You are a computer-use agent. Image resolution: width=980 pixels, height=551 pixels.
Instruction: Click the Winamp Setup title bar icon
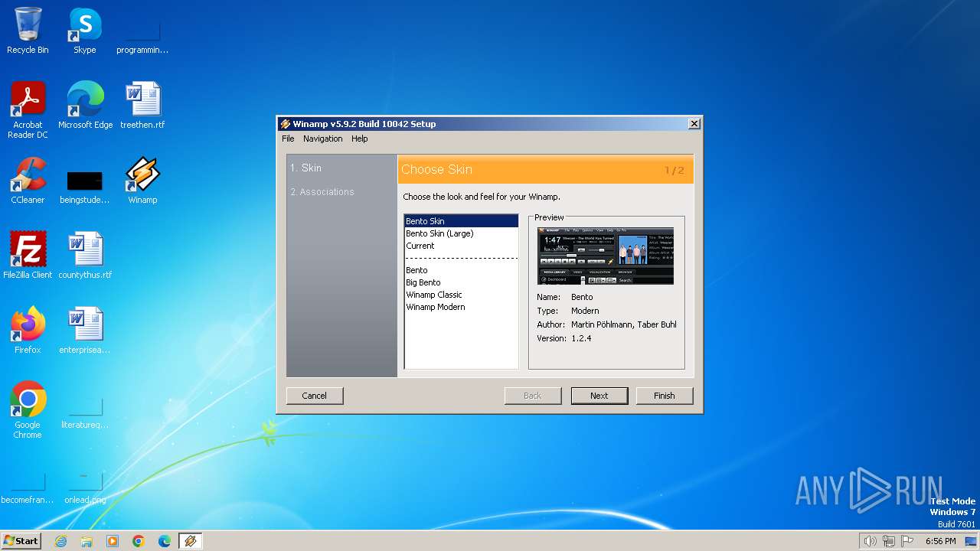click(x=286, y=124)
